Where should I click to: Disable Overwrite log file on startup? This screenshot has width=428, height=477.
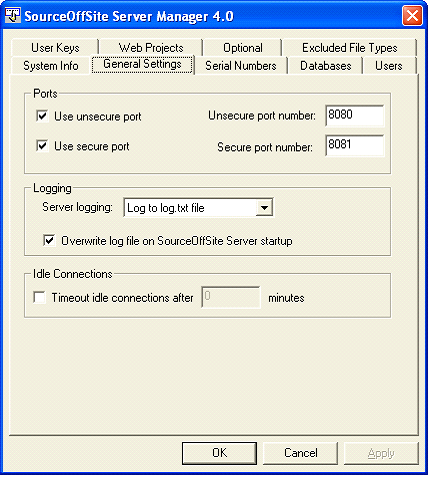[49, 240]
